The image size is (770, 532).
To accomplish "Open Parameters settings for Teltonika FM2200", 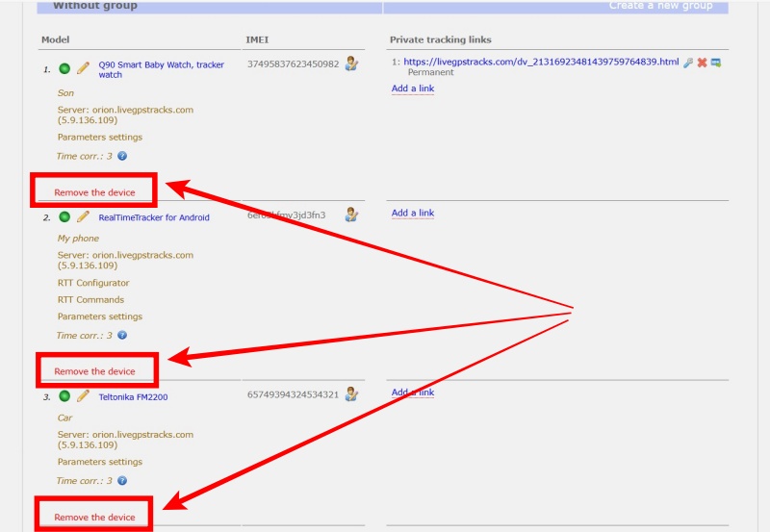I will [99, 462].
